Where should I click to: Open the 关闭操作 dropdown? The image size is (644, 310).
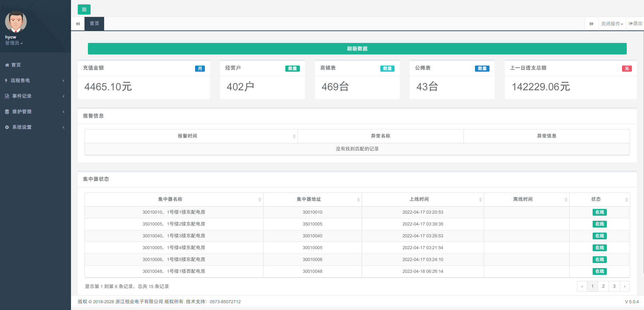[612, 23]
